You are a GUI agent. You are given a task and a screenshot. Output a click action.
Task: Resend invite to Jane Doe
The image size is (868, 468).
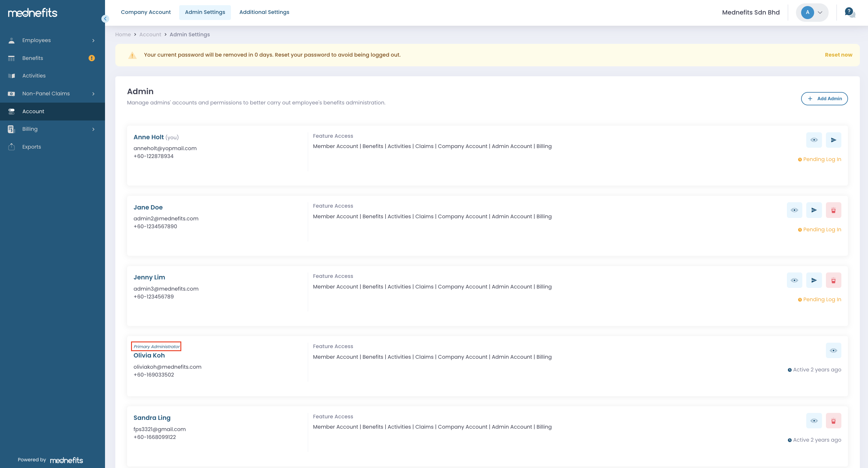click(x=814, y=210)
